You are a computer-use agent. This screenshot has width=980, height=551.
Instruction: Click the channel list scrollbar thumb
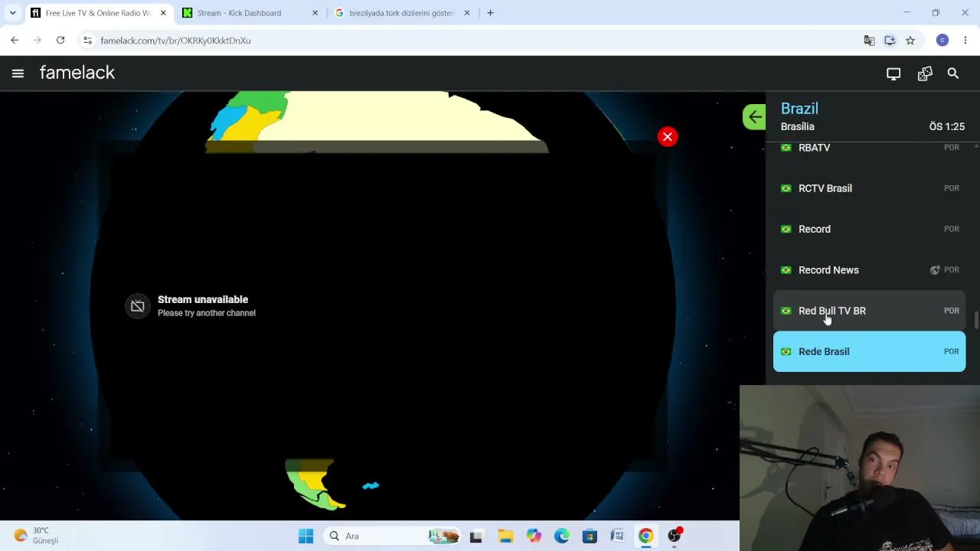tap(975, 321)
